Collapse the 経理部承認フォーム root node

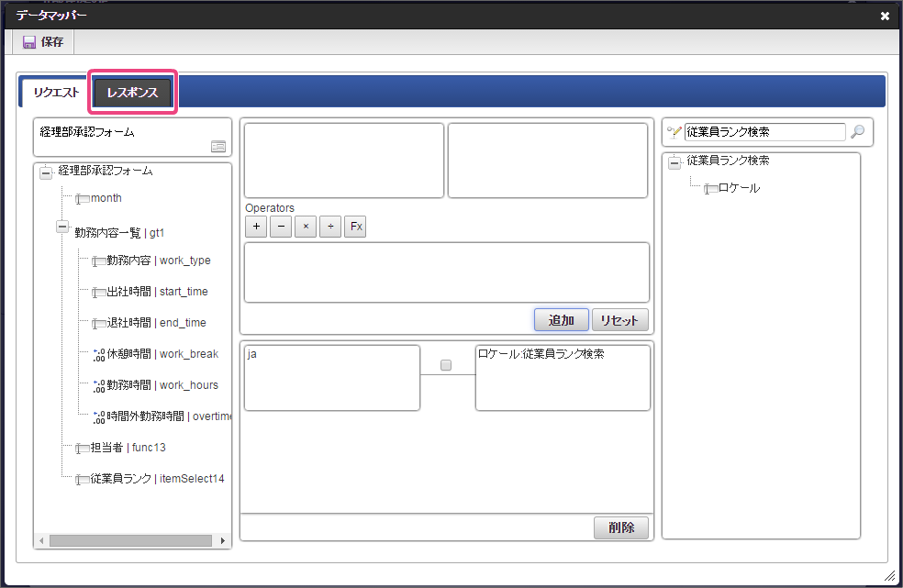[x=46, y=172]
